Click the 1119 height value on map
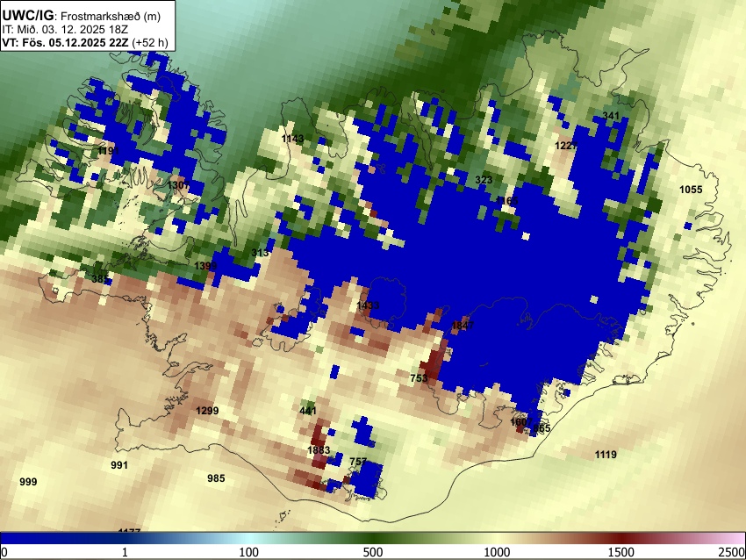This screenshot has width=746, height=560. (606, 455)
